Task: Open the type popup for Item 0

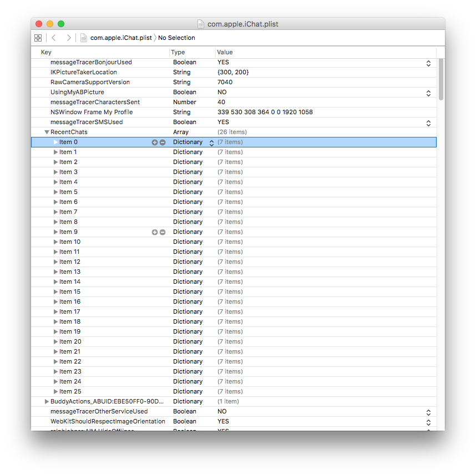Action: point(211,143)
